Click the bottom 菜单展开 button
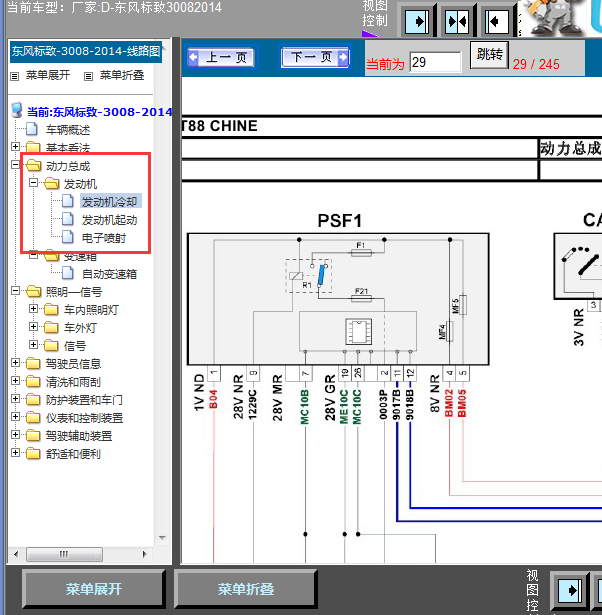The image size is (602, 615). coord(94,589)
